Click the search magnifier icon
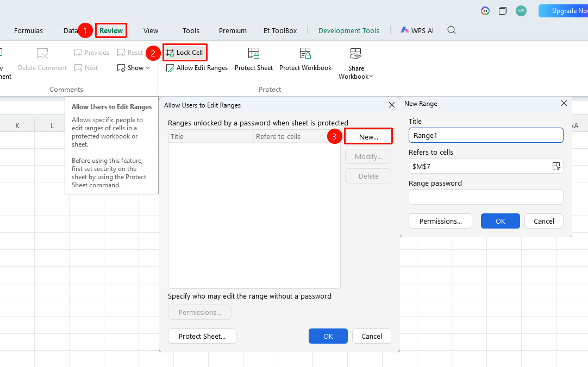The image size is (588, 367). (x=452, y=30)
